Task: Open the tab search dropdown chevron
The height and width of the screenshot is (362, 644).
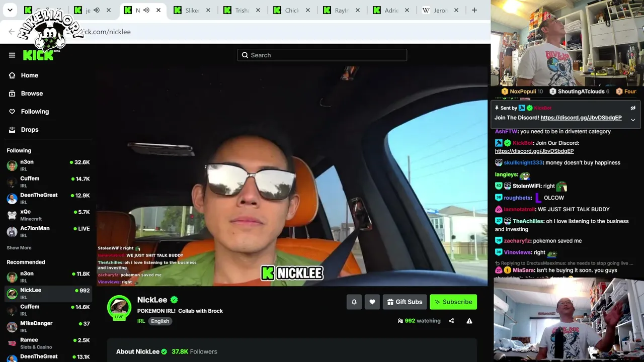Action: (x=10, y=10)
